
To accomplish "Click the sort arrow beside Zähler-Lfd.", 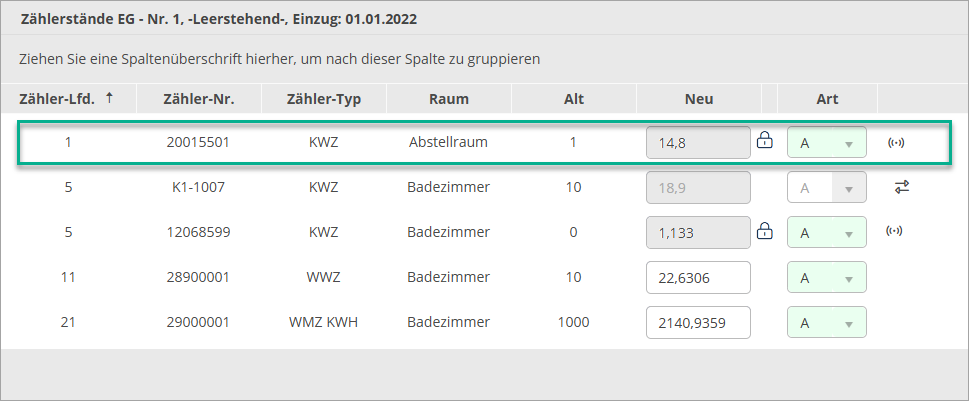I will click(x=109, y=98).
